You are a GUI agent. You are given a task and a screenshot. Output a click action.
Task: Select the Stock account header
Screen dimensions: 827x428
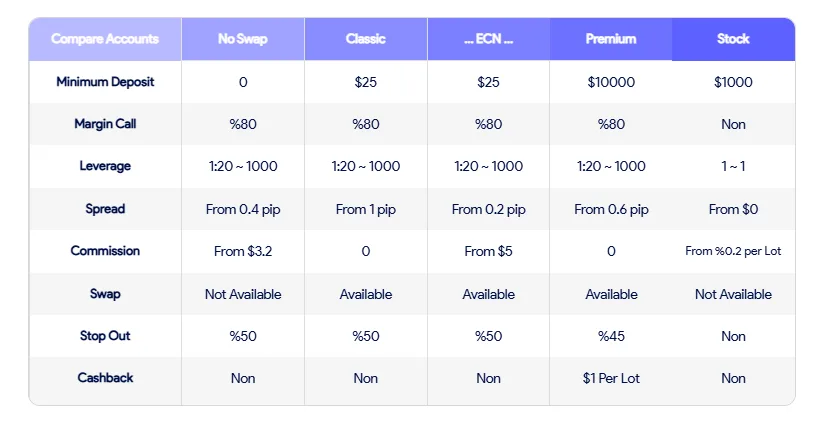733,40
